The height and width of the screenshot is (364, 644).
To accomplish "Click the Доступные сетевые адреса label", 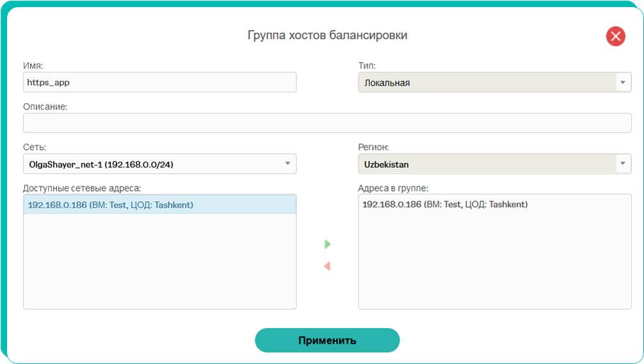I will click(82, 188).
